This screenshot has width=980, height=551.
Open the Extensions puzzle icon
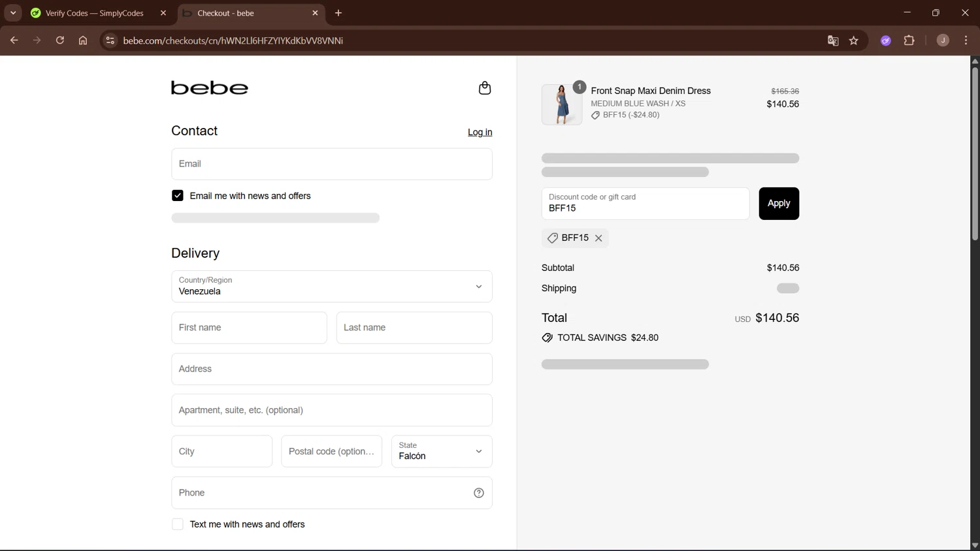tap(909, 40)
